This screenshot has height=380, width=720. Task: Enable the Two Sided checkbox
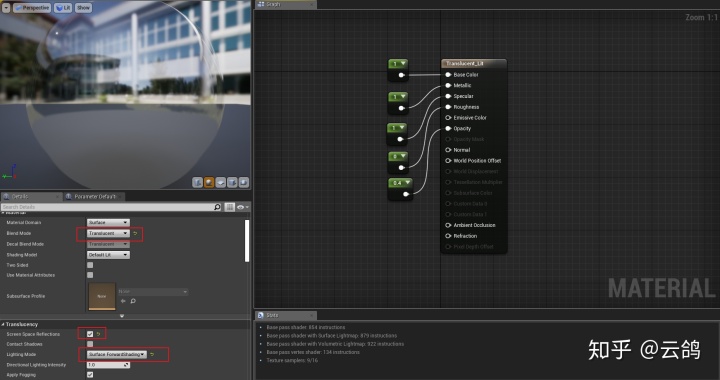pyautogui.click(x=90, y=265)
